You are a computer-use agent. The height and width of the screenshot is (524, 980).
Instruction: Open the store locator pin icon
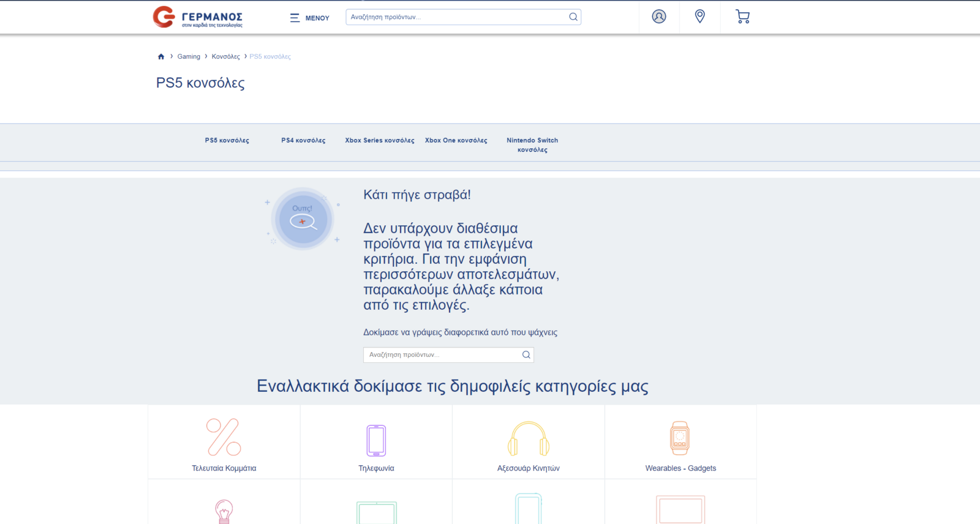700,17
